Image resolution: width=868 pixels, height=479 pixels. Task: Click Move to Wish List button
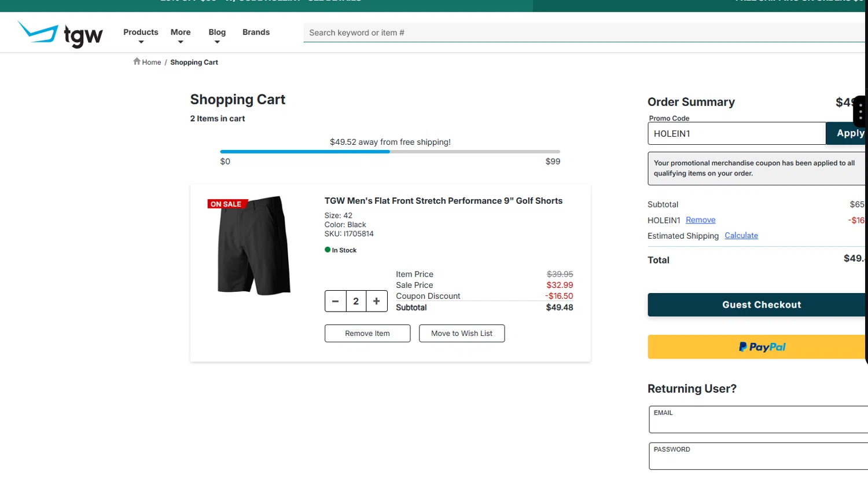coord(462,334)
